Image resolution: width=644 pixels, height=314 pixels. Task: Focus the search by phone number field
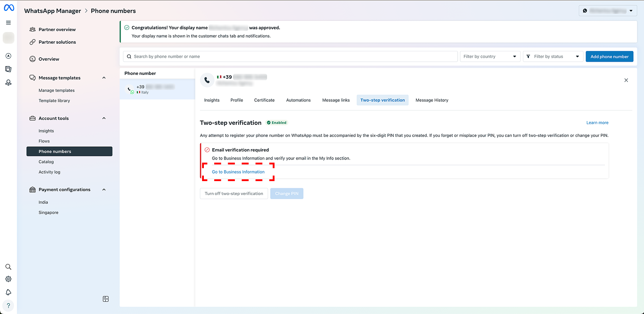tap(290, 56)
